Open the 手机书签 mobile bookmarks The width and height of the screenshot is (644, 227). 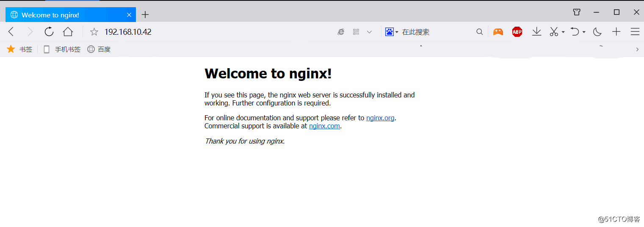62,49
